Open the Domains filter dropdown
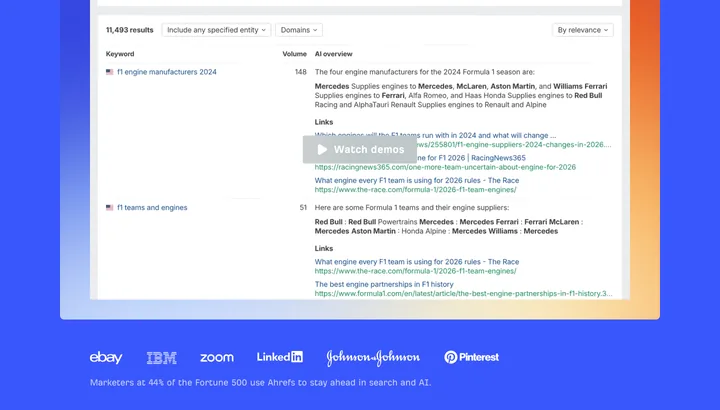Viewport: 720px width, 410px height. [x=299, y=30]
